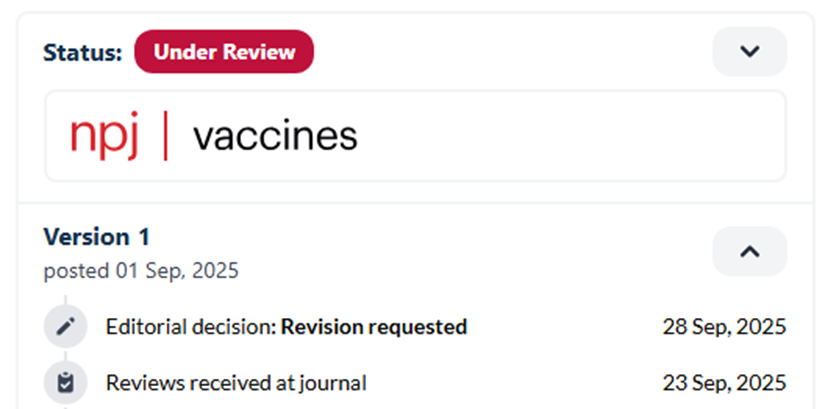
Task: Click the pencil icon for Editorial decision
Action: (65, 326)
